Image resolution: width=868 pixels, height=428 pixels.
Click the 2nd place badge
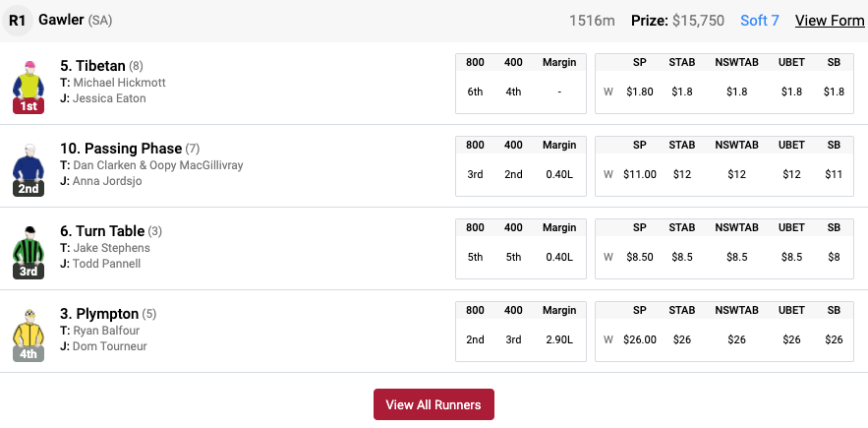[29, 189]
